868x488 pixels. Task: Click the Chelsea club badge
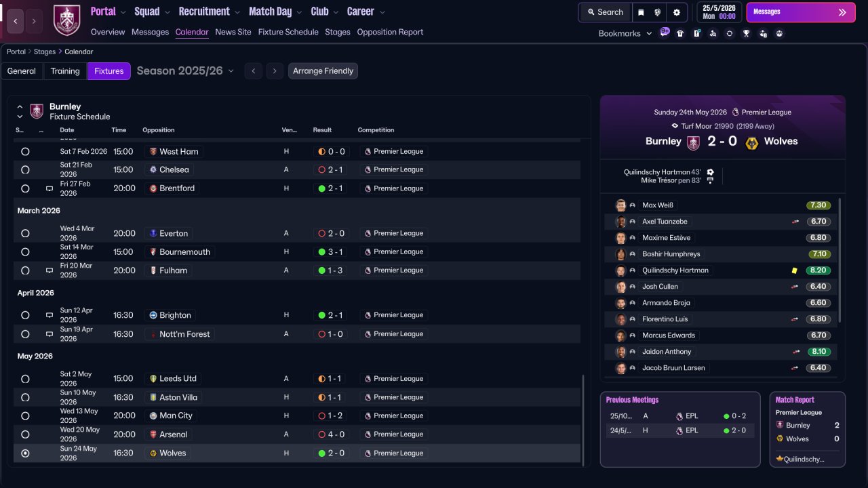pos(153,169)
